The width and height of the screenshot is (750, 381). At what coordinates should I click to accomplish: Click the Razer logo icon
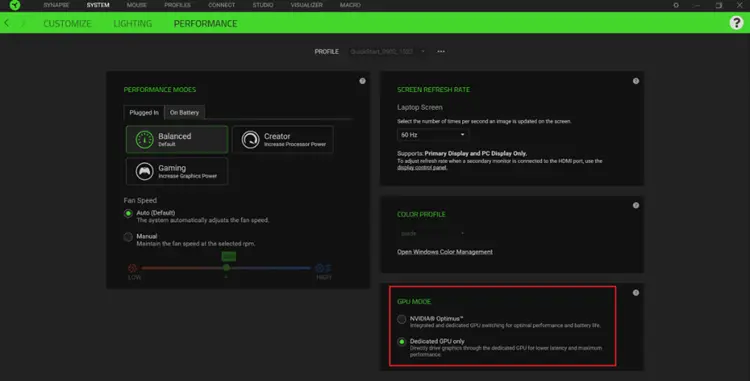pos(15,5)
